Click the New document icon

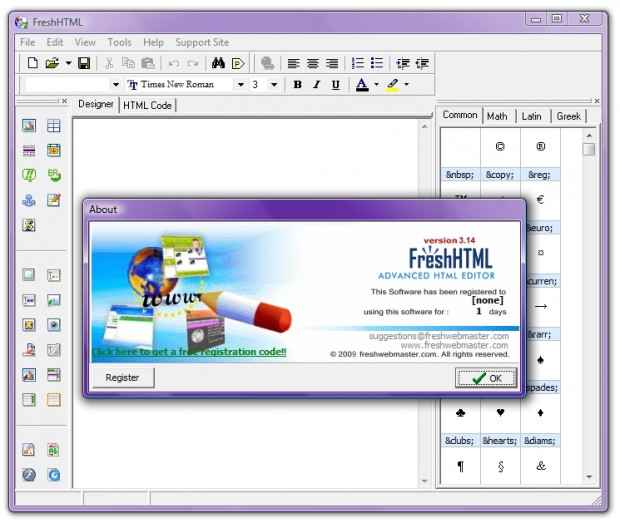pos(32,63)
